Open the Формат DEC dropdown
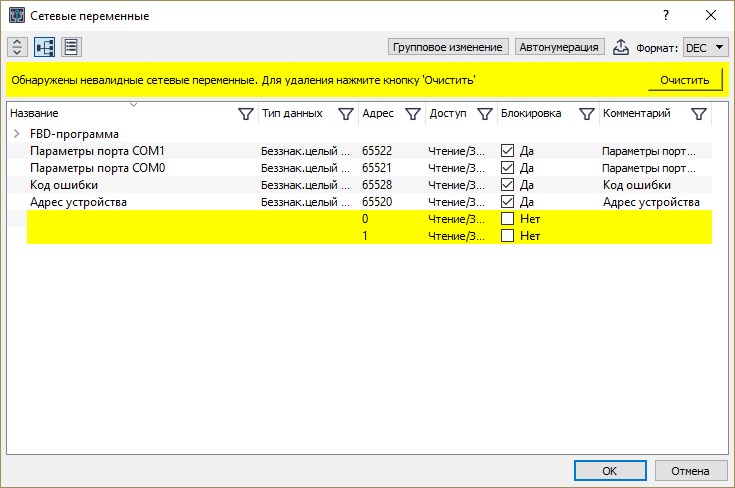 tap(705, 47)
